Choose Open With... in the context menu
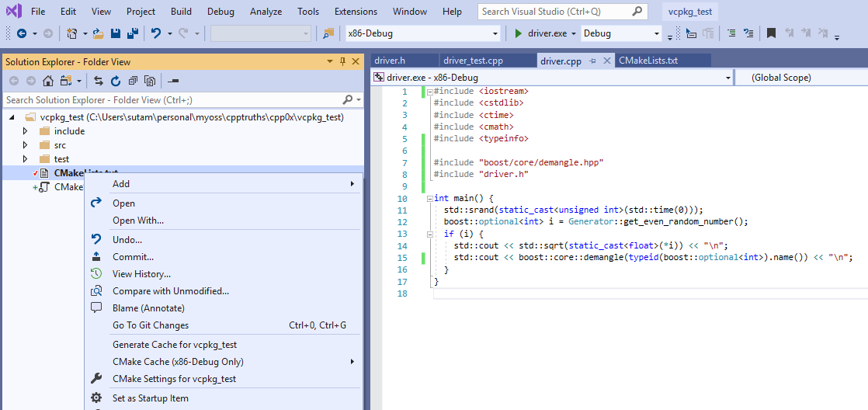Viewport: 868px width, 410px height. [223, 221]
